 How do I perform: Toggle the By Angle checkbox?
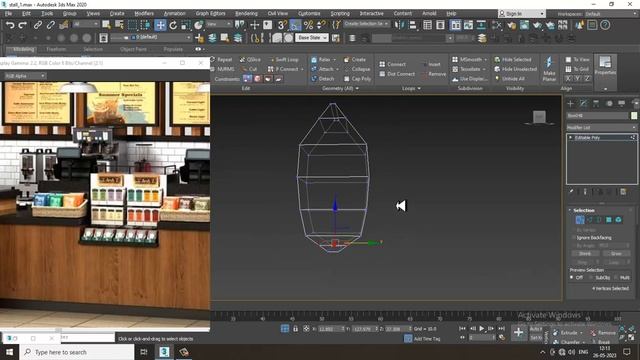pyautogui.click(x=573, y=246)
